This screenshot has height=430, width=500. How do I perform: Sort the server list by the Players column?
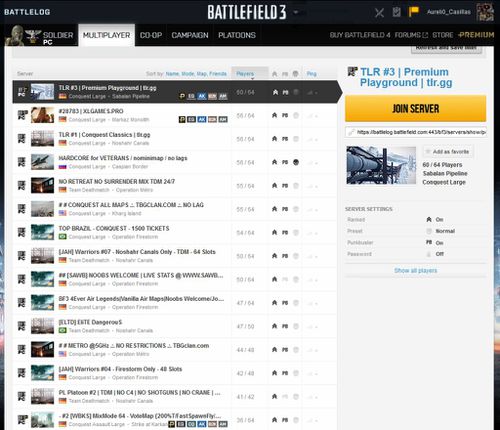click(x=245, y=74)
